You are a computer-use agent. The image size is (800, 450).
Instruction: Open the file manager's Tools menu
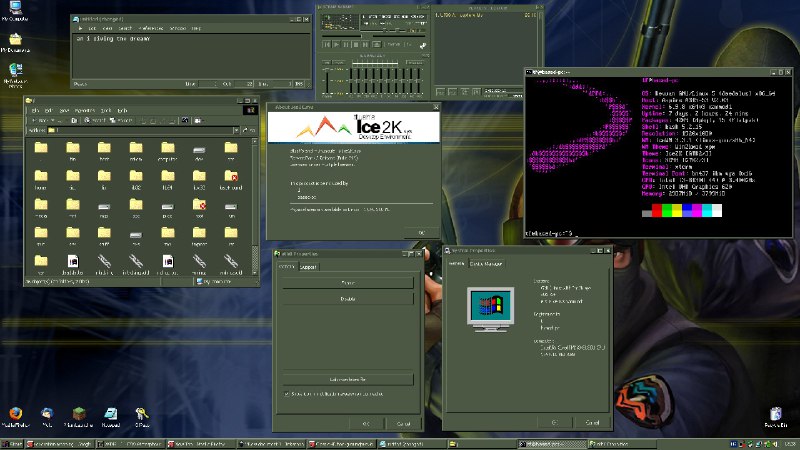coord(106,110)
